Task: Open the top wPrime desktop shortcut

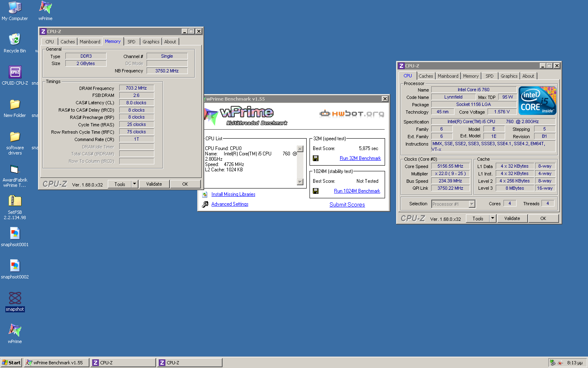Action: pyautogui.click(x=45, y=11)
